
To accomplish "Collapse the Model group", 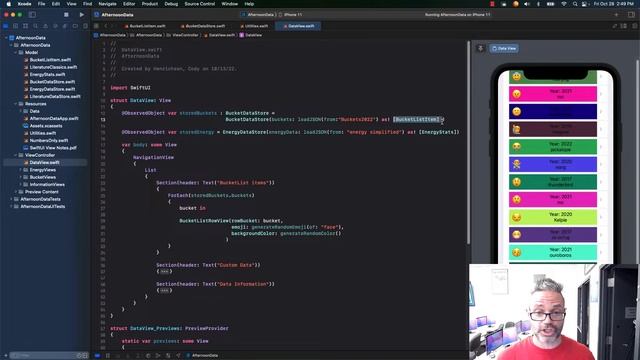I will click(x=16, y=53).
